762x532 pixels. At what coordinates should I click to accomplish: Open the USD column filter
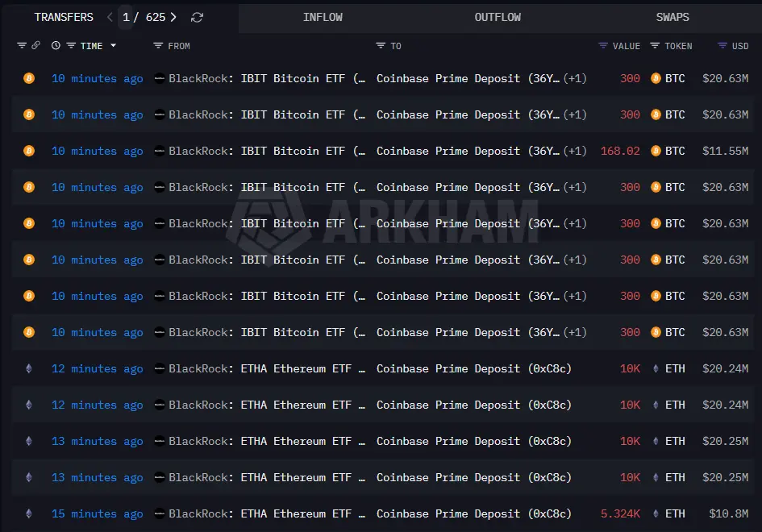722,46
